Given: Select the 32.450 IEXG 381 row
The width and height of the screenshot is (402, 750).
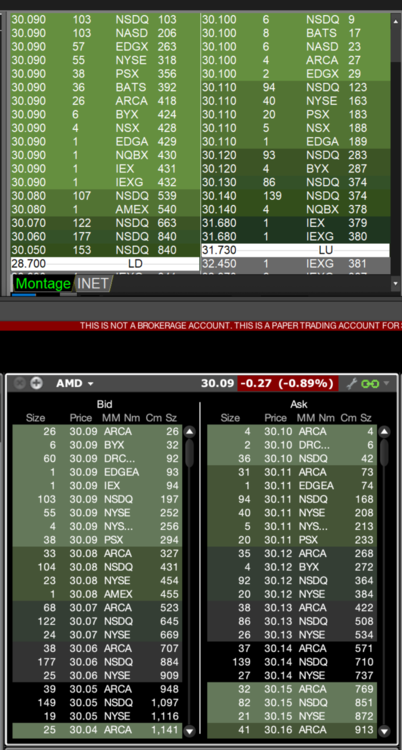Looking at the screenshot, I should (295, 264).
